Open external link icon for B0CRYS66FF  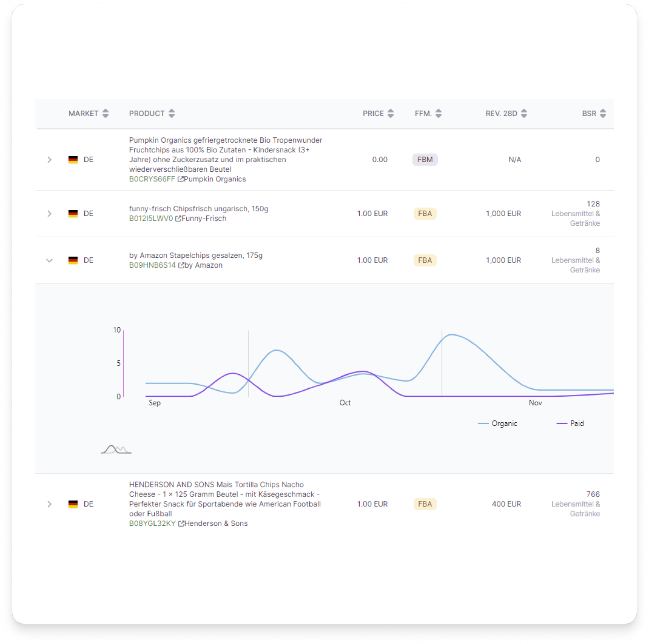pyautogui.click(x=180, y=179)
